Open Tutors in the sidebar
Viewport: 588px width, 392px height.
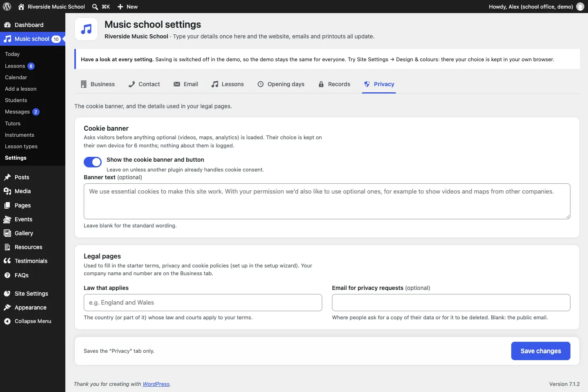click(x=33, y=124)
